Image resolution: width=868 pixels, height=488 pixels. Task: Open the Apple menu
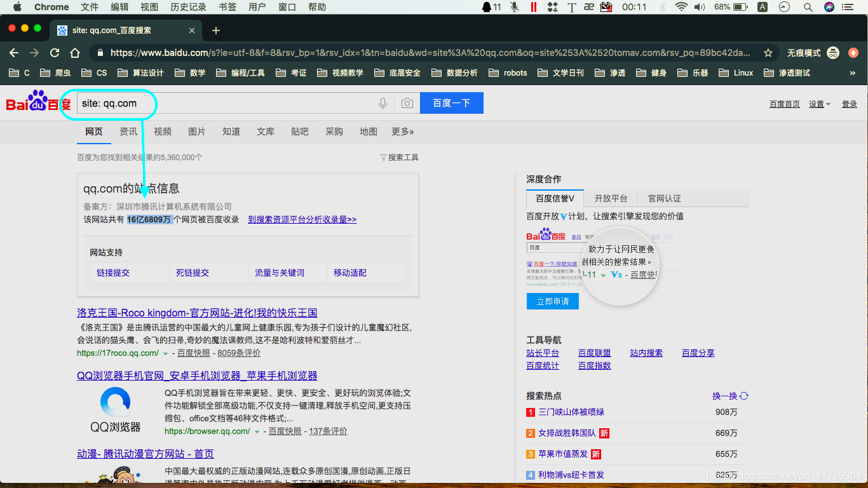tap(17, 7)
